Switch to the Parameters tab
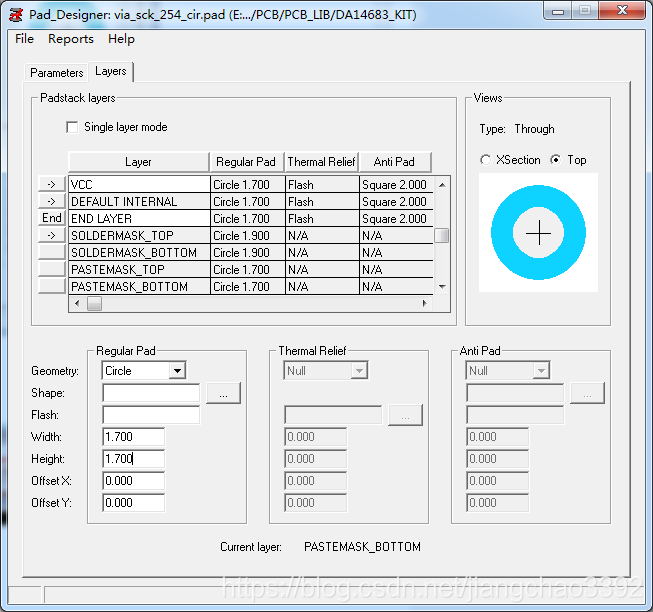Screen dimensions: 653x612 (x=56, y=73)
